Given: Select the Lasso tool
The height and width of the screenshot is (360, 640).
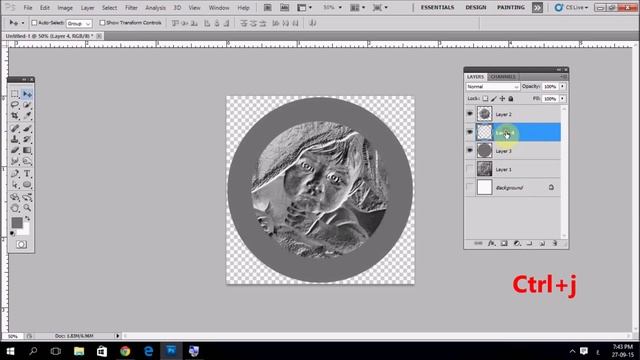Looking at the screenshot, I should click(15, 105).
